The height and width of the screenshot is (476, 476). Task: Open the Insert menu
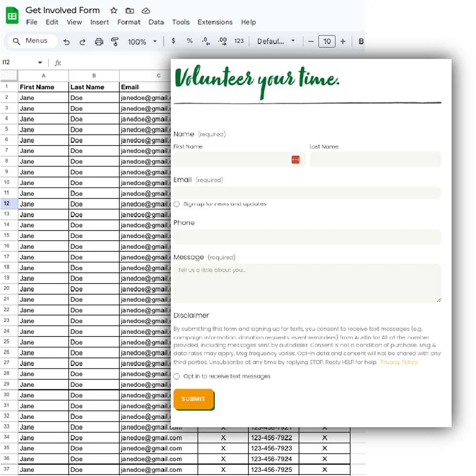tap(99, 22)
